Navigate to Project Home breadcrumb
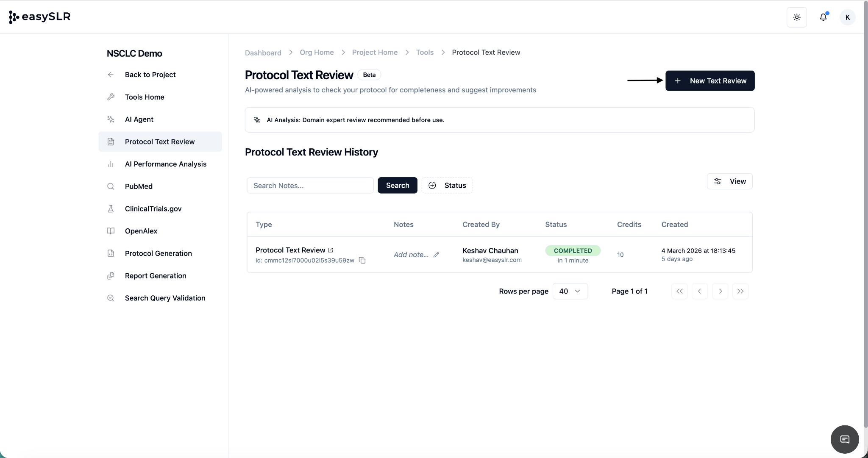The image size is (868, 458). (375, 53)
